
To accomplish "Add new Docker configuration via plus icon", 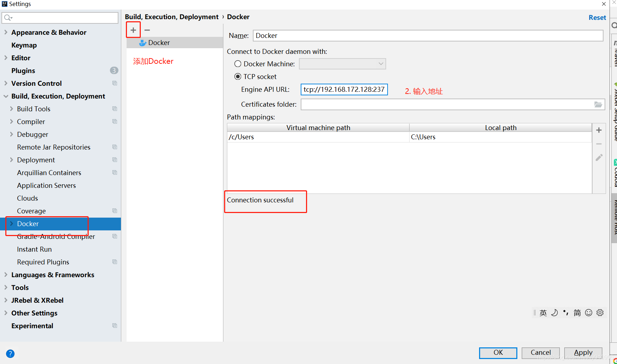I will (133, 30).
